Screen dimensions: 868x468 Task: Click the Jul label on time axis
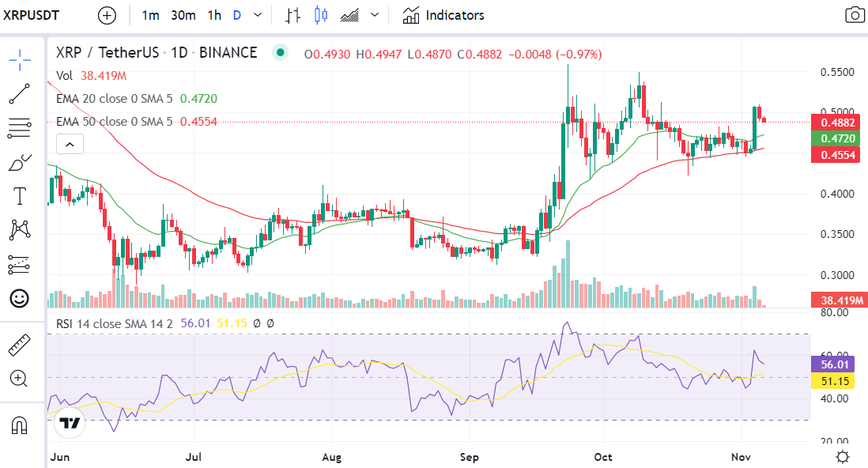(x=193, y=458)
